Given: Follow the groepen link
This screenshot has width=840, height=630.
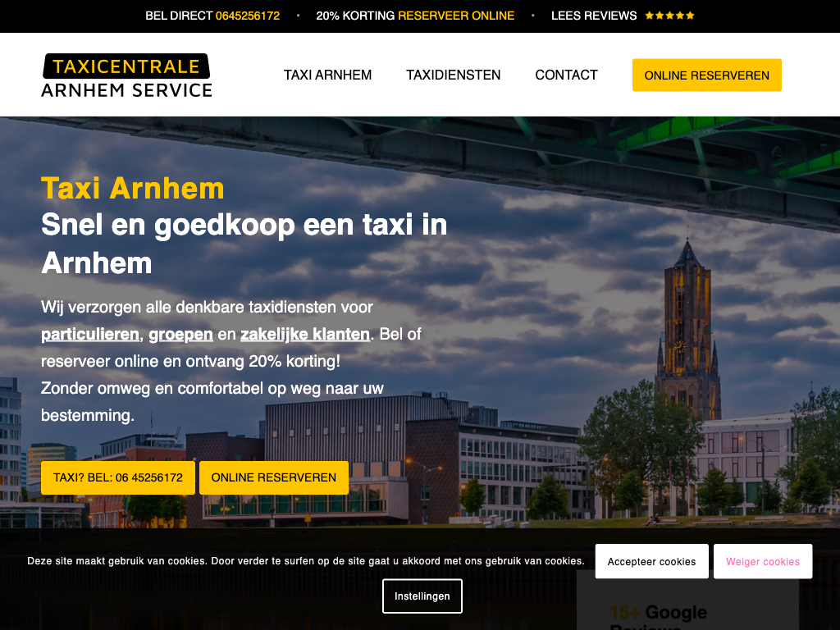Looking at the screenshot, I should click(x=180, y=335).
